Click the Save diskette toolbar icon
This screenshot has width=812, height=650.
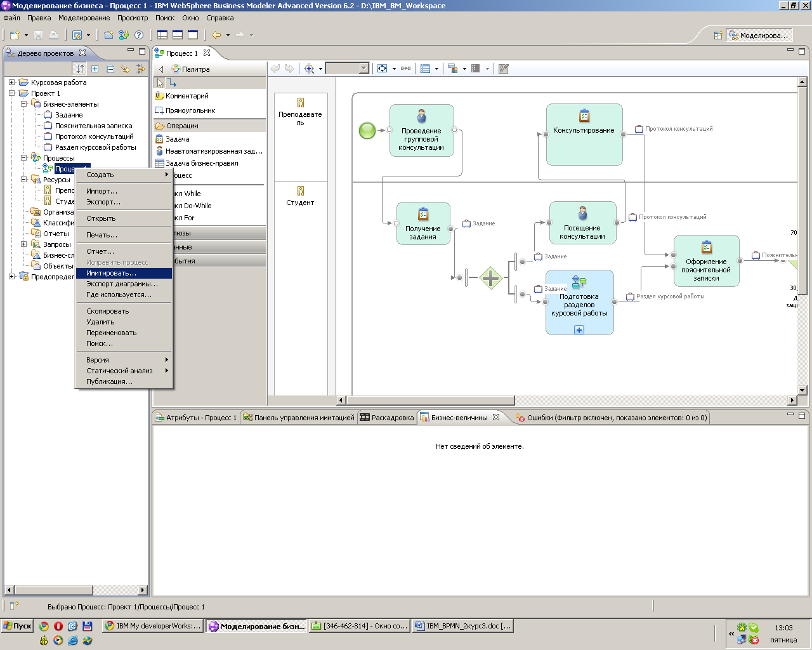tap(38, 35)
